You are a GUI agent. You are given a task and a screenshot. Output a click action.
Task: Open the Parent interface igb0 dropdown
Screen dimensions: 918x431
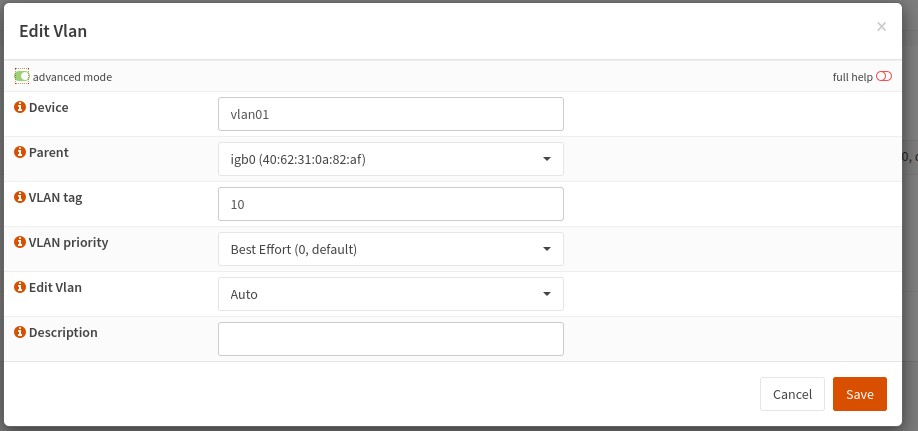(x=391, y=159)
